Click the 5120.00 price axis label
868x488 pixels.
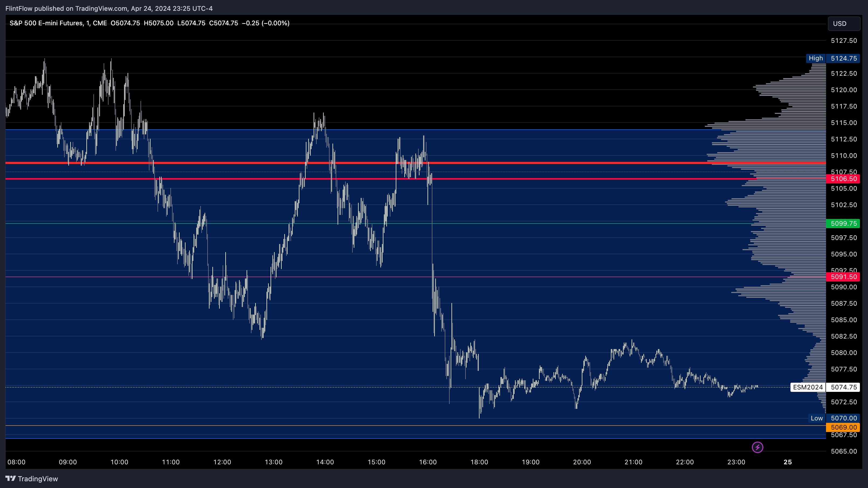(x=844, y=90)
